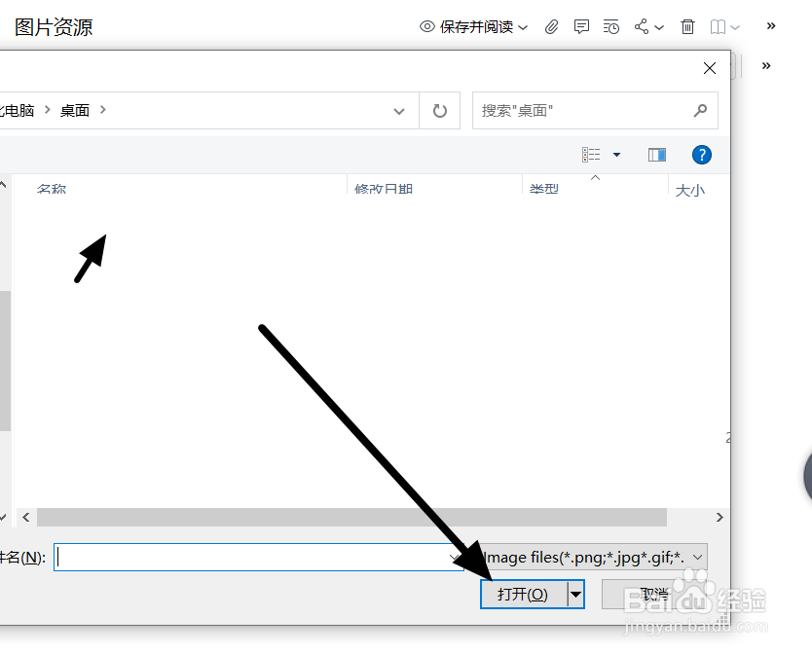Image resolution: width=812 pixels, height=654 pixels.
Task: Click horizontal scrollbar left arrow
Action: (26, 517)
